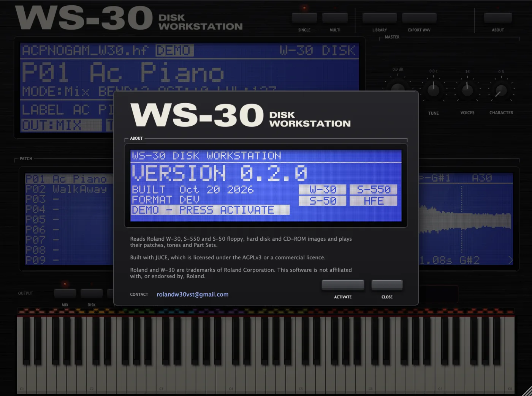Select the DISK output button
532x396 pixels.
92,293
